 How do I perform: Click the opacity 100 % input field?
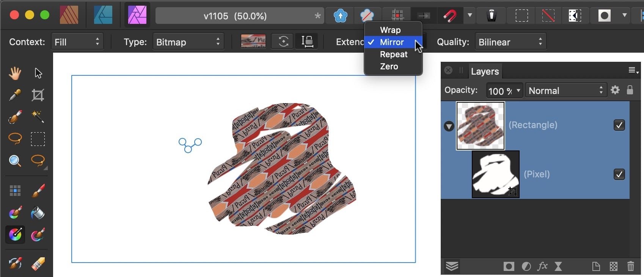coord(500,90)
